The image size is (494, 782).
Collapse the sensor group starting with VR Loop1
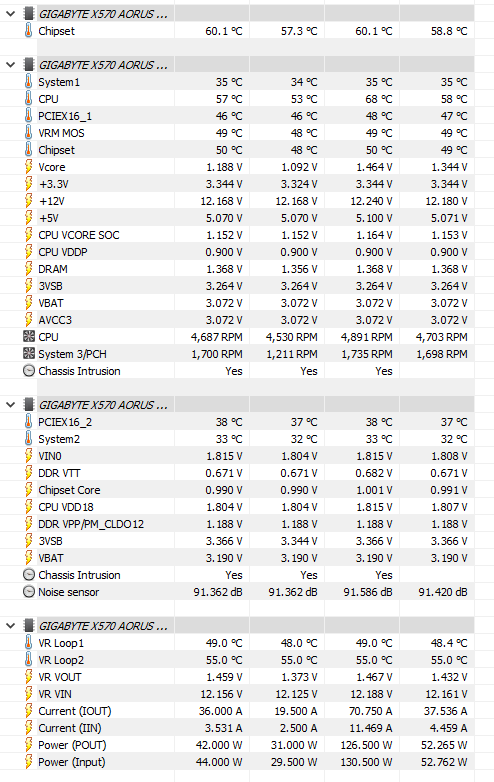[10, 626]
